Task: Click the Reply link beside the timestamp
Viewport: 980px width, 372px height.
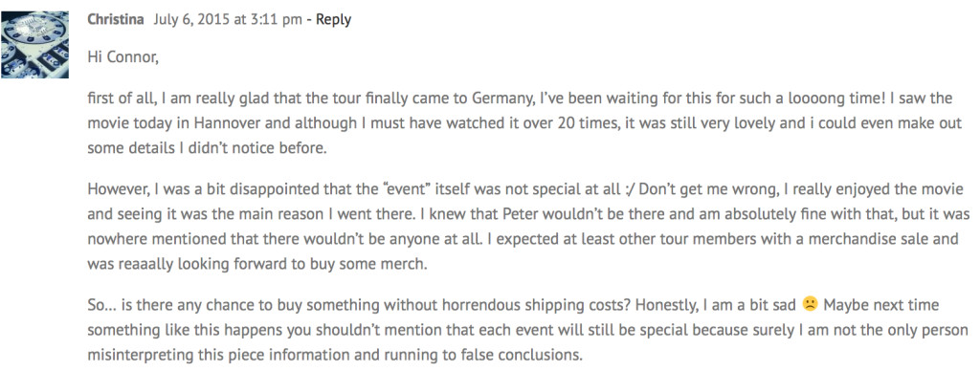Action: pyautogui.click(x=333, y=20)
